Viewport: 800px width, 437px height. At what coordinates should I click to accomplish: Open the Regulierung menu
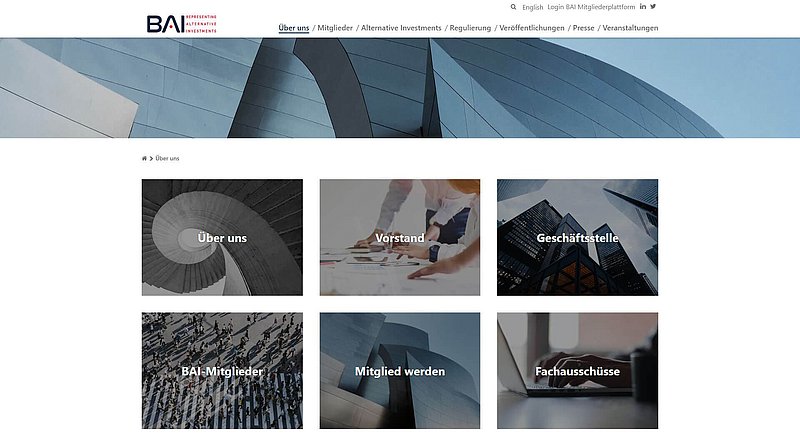(x=470, y=28)
